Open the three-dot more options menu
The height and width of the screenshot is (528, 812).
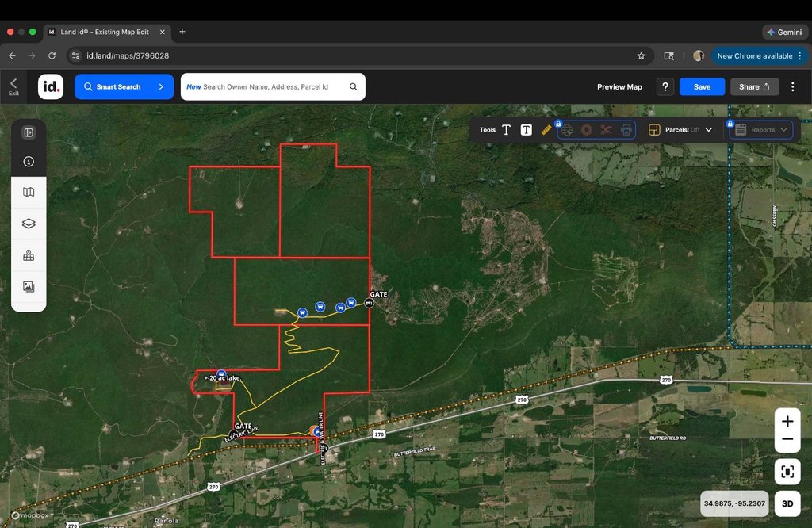[793, 87]
